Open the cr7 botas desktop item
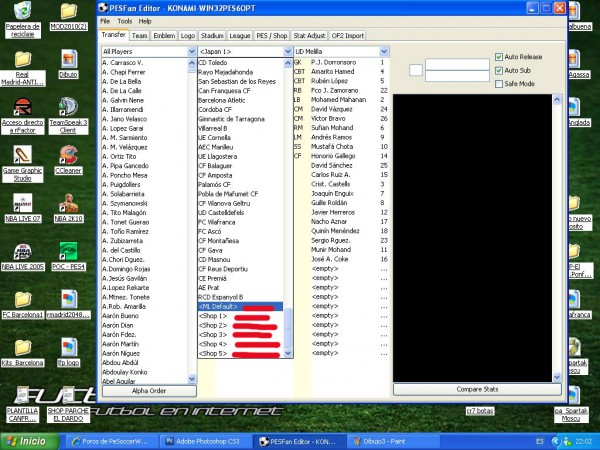Viewport: 600px width, 450px height. [480, 411]
